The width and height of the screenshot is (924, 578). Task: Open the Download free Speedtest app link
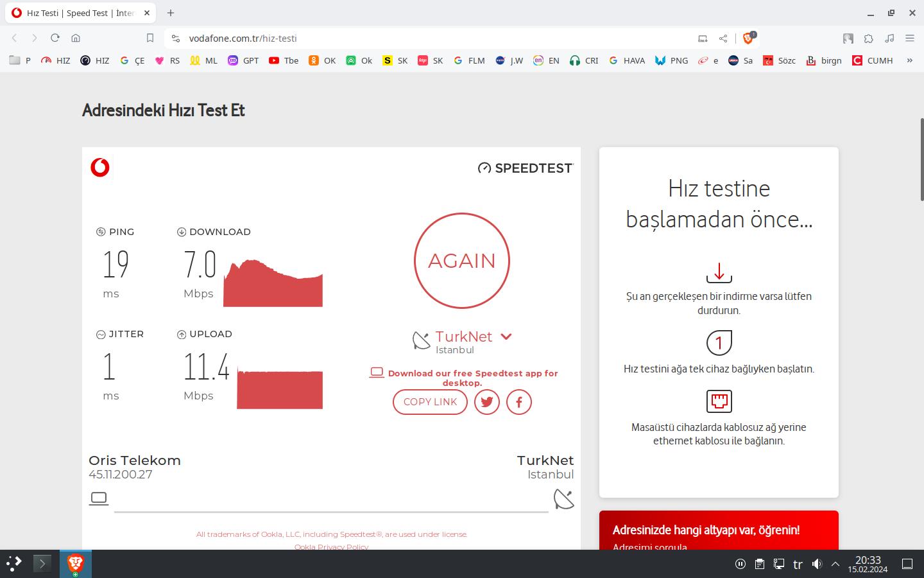point(473,378)
